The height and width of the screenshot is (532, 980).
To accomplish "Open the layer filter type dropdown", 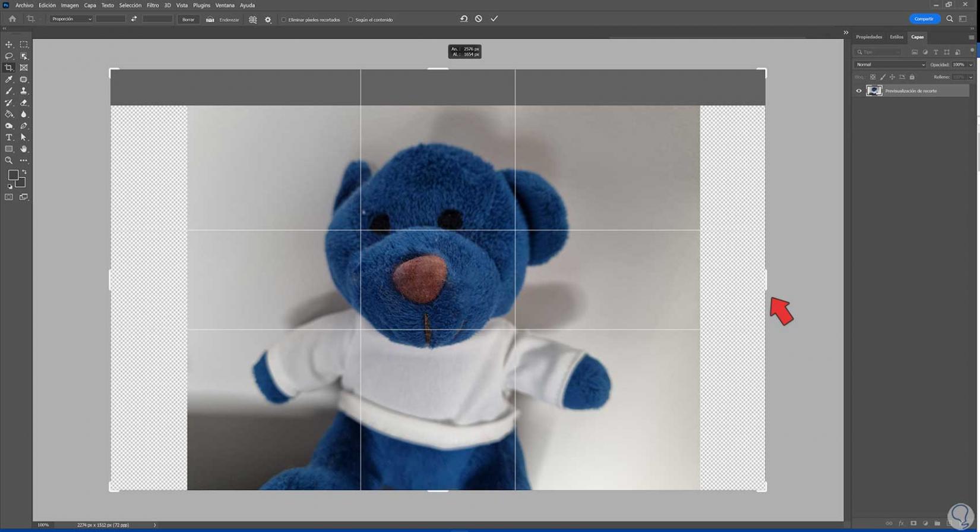I will pos(878,52).
